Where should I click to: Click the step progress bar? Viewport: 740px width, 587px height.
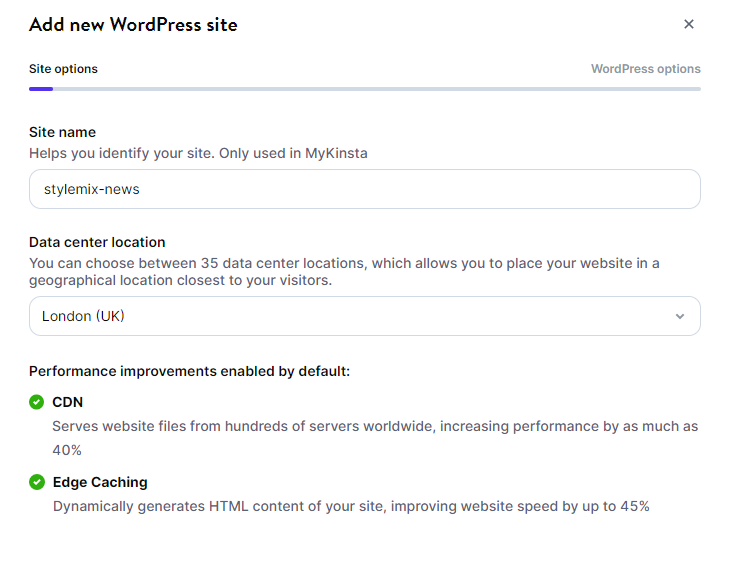[x=365, y=89]
